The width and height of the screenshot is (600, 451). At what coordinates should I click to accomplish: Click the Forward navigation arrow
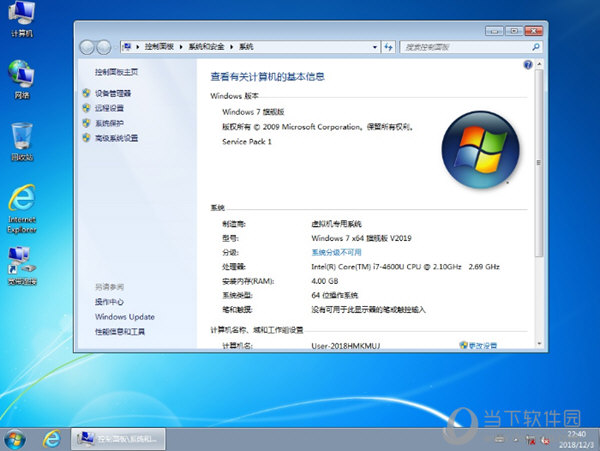[103, 47]
